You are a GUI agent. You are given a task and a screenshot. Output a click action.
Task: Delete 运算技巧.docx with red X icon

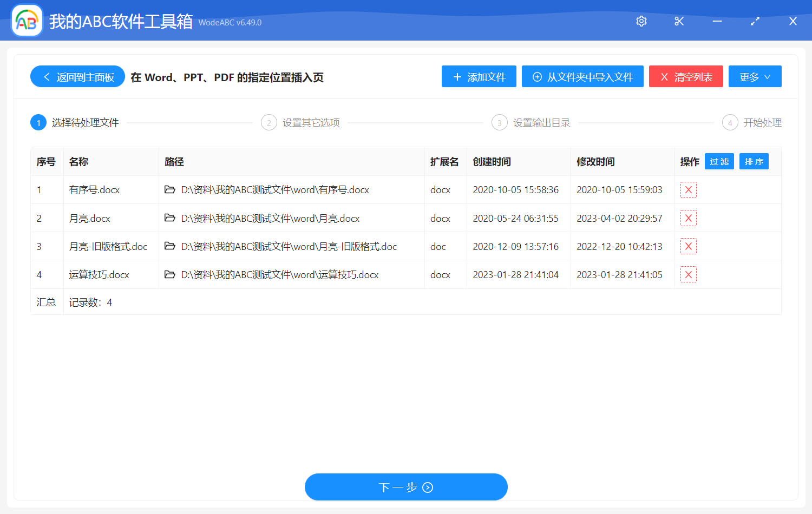(688, 274)
